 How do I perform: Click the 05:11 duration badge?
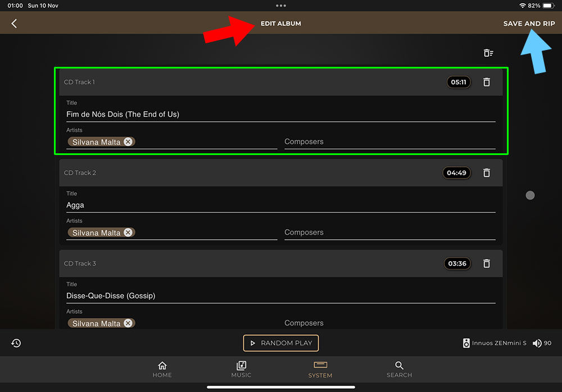click(x=458, y=82)
